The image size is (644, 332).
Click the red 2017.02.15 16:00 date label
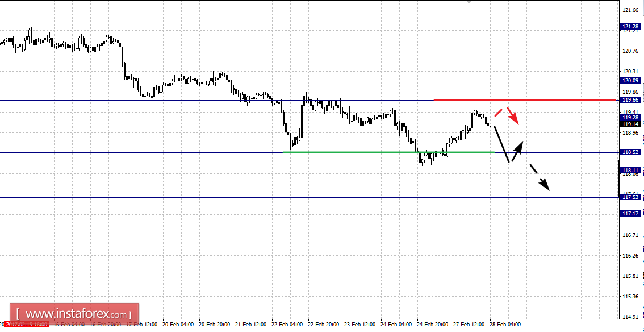(27, 324)
